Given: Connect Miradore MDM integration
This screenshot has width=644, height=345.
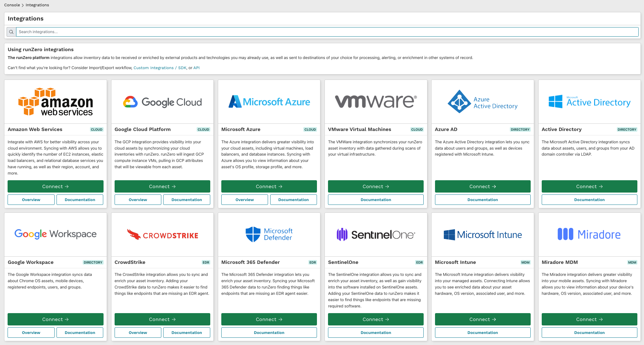Looking at the screenshot, I should tap(589, 319).
